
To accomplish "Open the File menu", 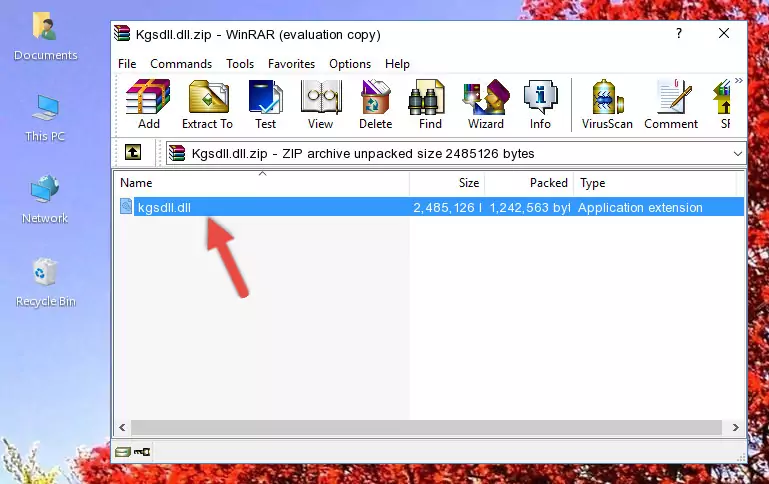I will click(127, 64).
